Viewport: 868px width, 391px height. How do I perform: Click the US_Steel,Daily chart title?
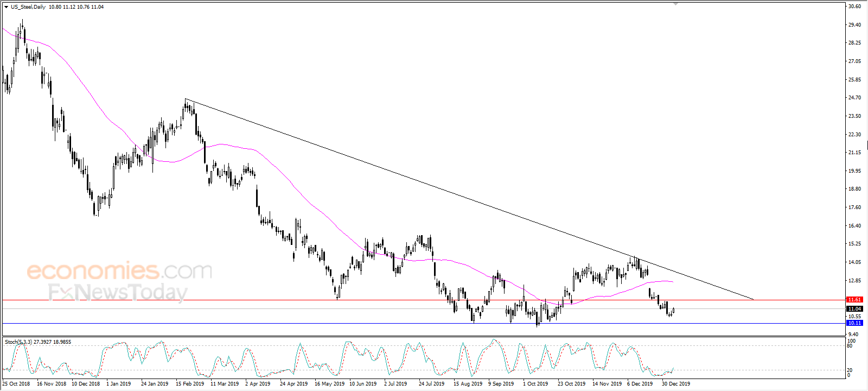pos(28,7)
